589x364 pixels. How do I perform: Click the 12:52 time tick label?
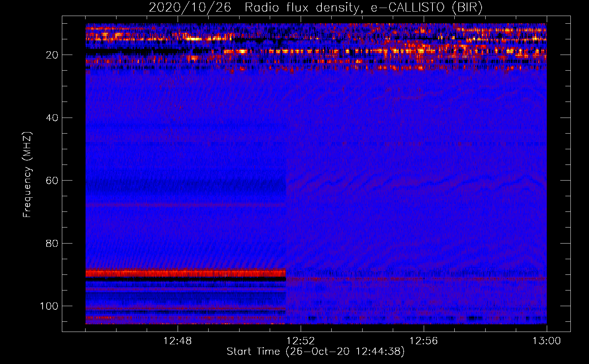[x=301, y=341]
